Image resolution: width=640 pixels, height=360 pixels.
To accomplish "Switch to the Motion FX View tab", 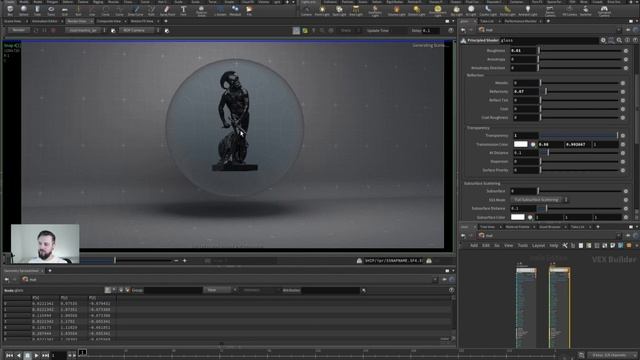I will pos(142,21).
